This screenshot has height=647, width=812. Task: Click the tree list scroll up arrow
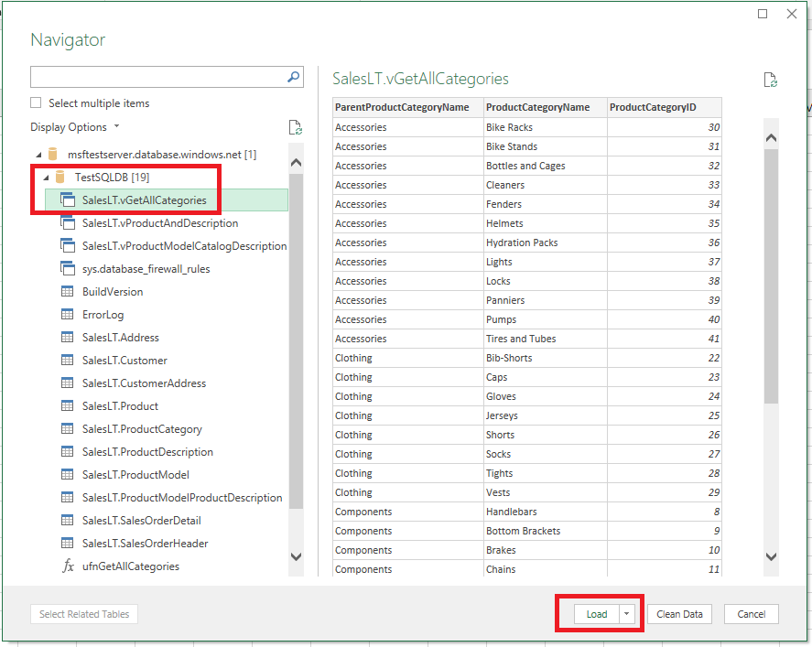pos(297,163)
